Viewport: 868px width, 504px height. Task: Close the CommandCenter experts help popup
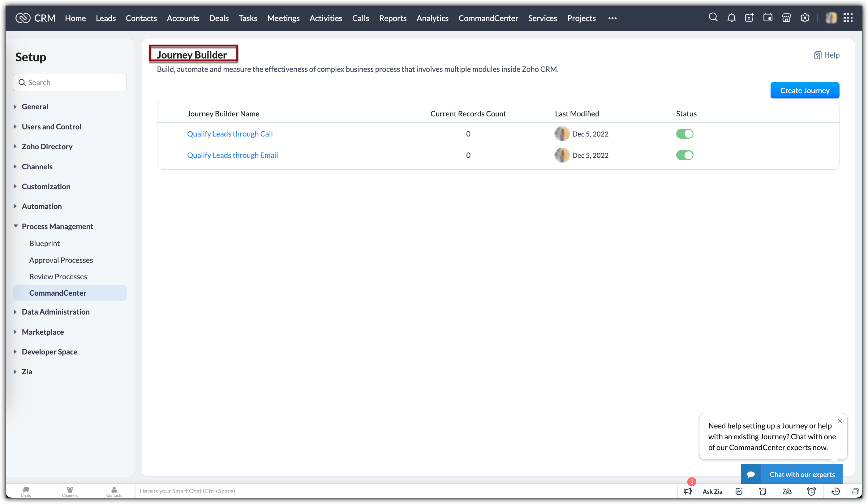tap(840, 421)
